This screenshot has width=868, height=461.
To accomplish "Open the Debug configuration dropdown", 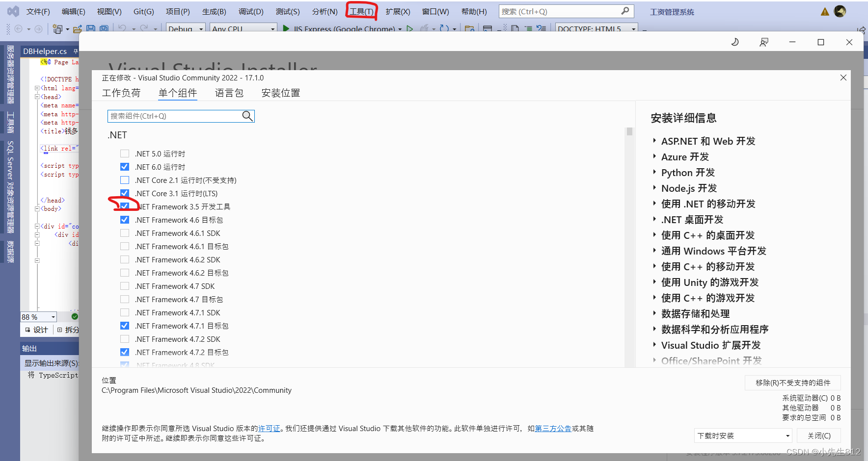I will click(x=186, y=28).
